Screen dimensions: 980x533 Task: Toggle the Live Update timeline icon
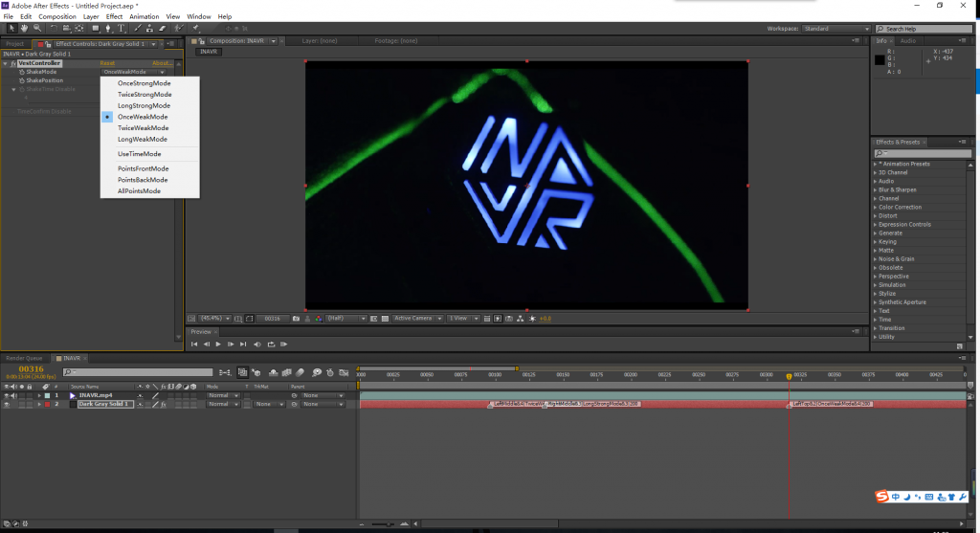(x=242, y=372)
